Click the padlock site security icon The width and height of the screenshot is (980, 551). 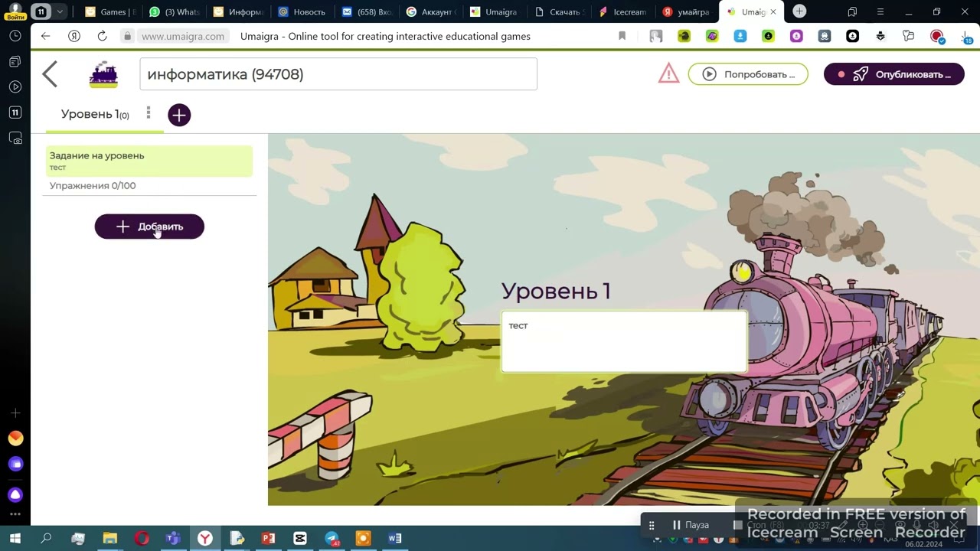point(127,36)
